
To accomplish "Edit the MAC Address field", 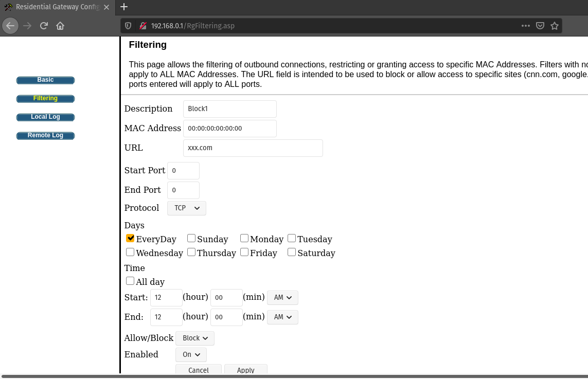I will [x=230, y=128].
